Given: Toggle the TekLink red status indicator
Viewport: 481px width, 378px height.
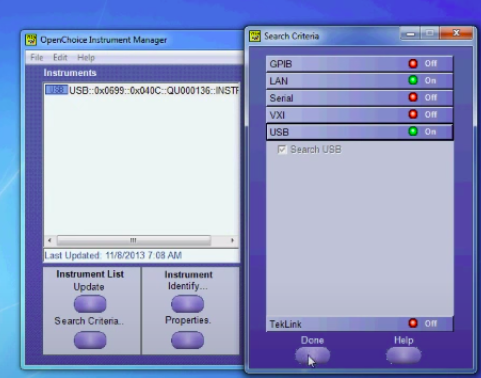Looking at the screenshot, I should point(413,323).
